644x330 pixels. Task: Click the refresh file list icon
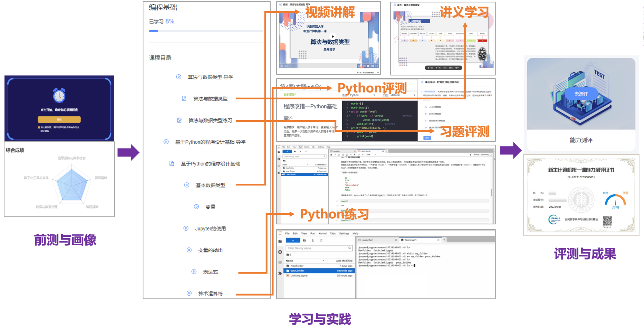pos(321,240)
